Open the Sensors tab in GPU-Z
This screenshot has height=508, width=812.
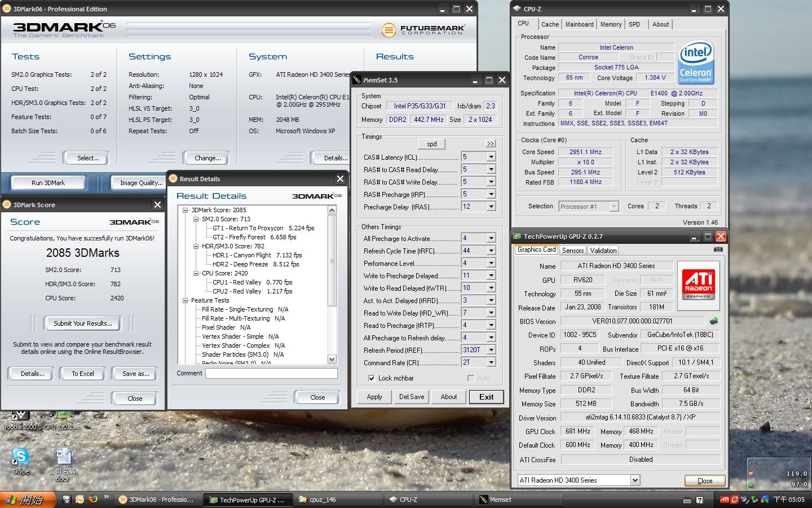pyautogui.click(x=573, y=250)
